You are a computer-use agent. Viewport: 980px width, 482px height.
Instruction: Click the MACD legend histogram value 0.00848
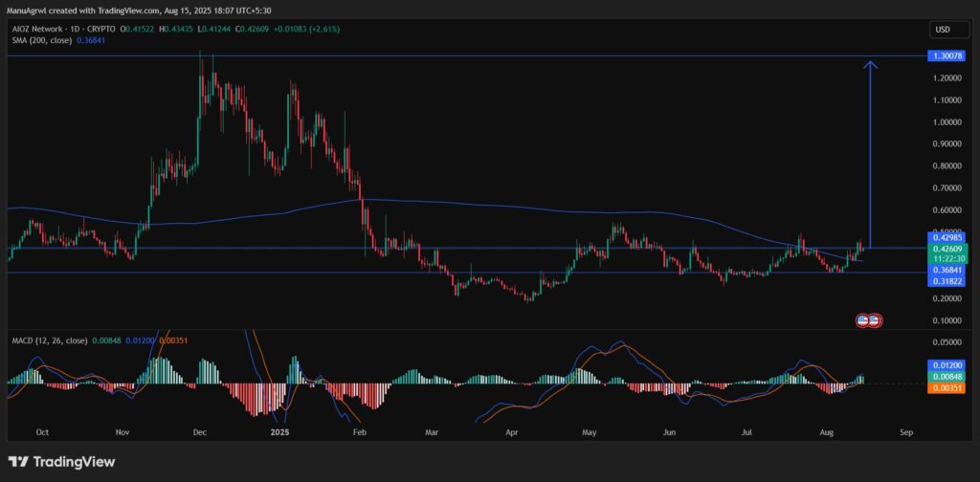point(107,340)
